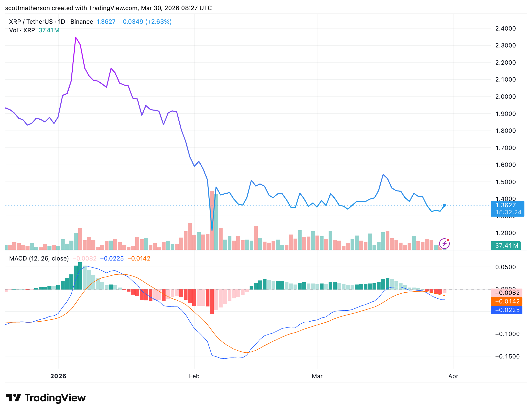
Task: Click the purple lightning bolt icon
Action: (444, 244)
